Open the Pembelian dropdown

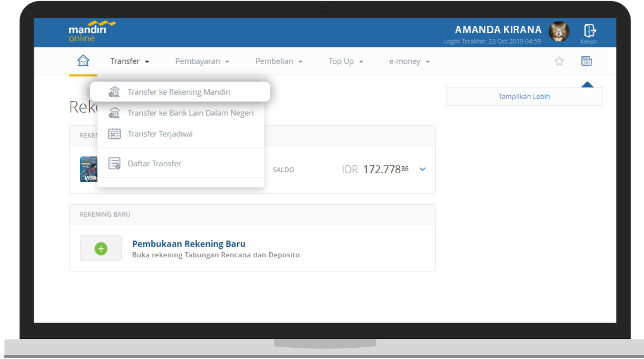click(x=279, y=61)
